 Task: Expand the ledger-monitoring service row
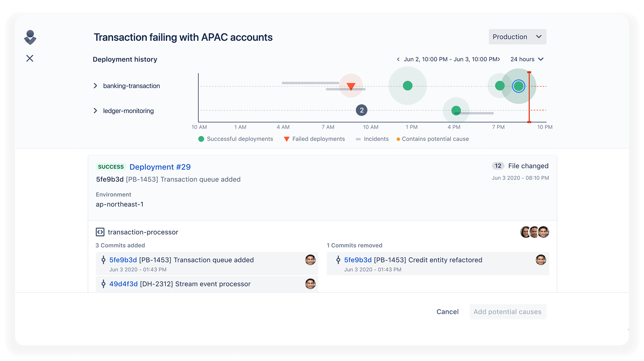click(96, 111)
